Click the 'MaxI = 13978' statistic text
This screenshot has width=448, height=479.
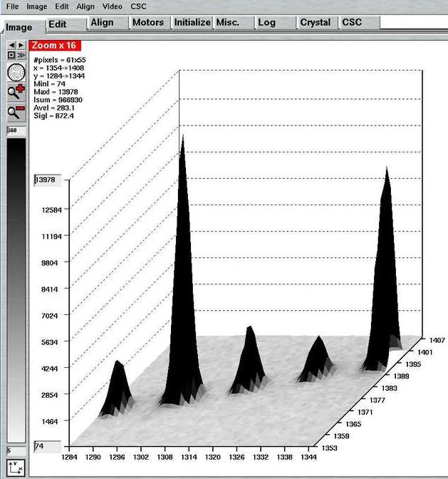(56, 92)
